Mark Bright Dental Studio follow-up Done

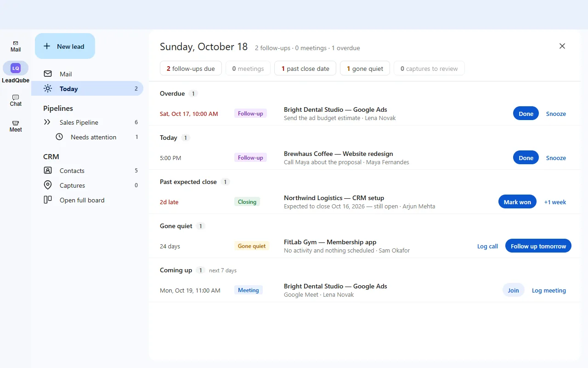526,114
